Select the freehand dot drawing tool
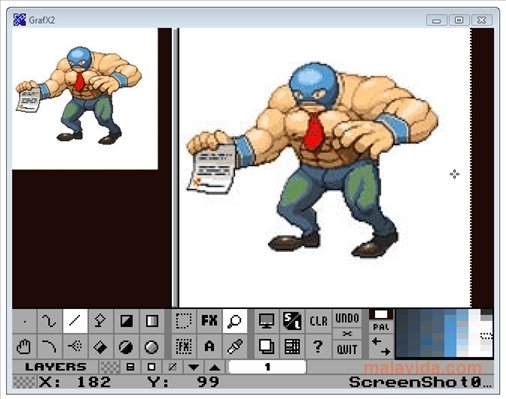The height and width of the screenshot is (399, 506). [x=25, y=321]
